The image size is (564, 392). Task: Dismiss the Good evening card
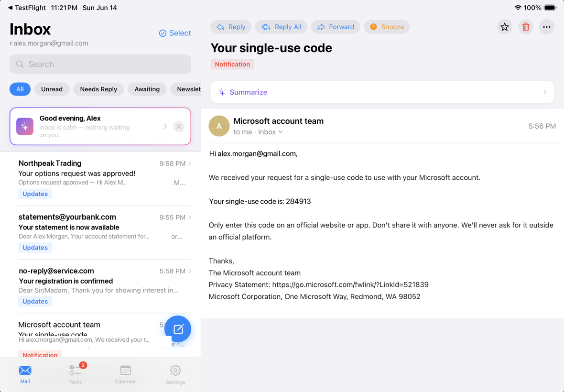point(179,127)
